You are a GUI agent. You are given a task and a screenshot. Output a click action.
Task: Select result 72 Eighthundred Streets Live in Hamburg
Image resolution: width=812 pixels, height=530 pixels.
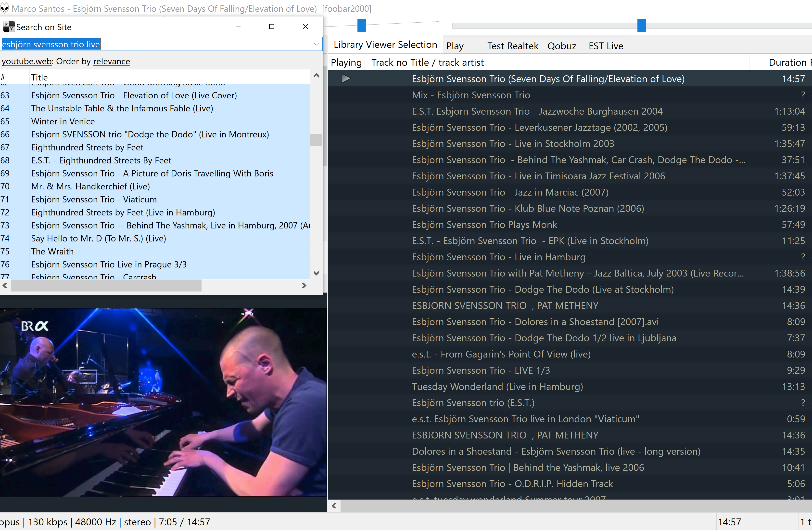click(x=155, y=212)
